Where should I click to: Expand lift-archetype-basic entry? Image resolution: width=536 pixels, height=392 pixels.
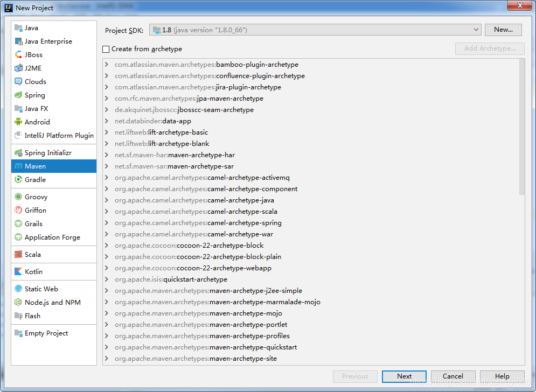click(x=107, y=132)
